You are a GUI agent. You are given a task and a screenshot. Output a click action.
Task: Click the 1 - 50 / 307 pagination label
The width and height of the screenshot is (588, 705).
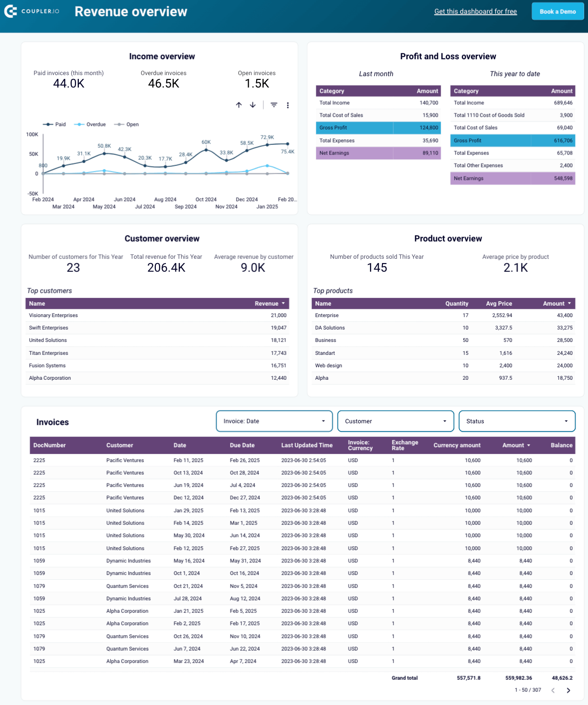pyautogui.click(x=528, y=690)
